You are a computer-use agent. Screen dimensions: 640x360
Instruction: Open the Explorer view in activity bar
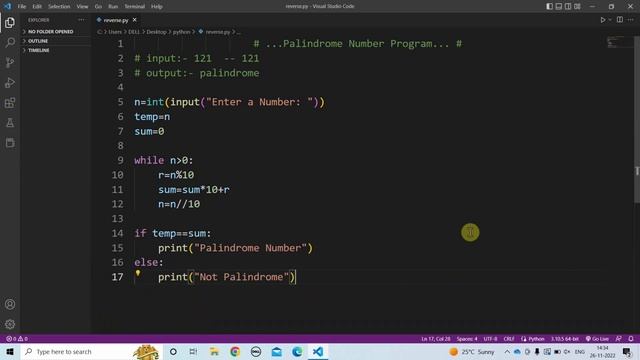tap(10, 22)
